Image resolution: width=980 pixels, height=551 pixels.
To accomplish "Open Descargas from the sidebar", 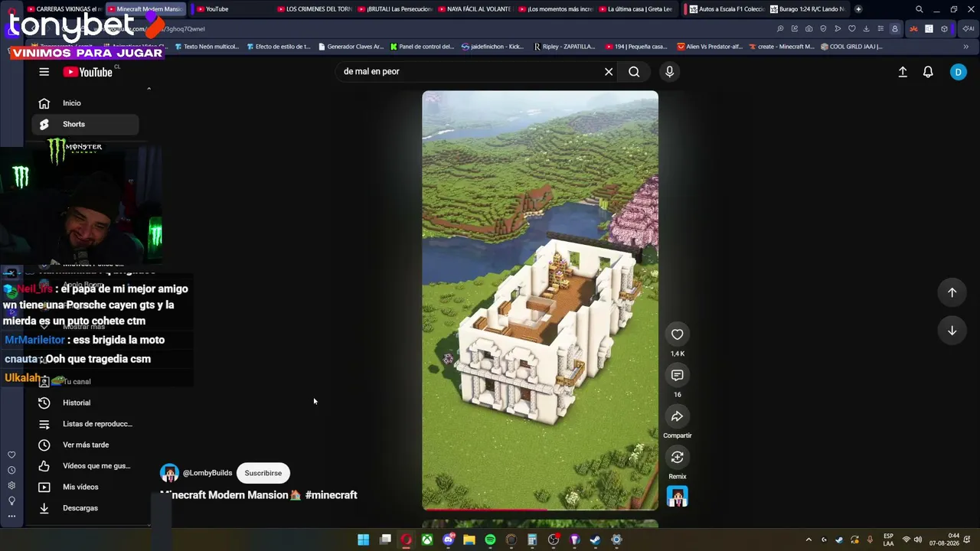I will click(85, 508).
